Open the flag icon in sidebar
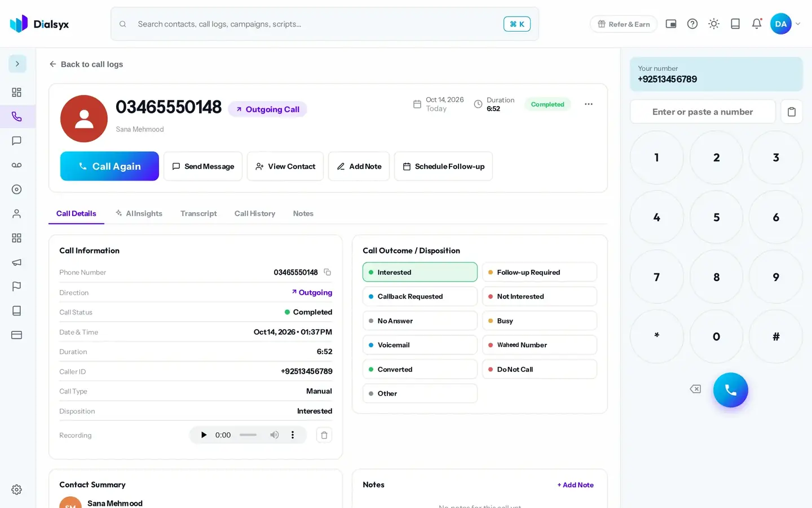This screenshot has width=812, height=508. (x=17, y=287)
